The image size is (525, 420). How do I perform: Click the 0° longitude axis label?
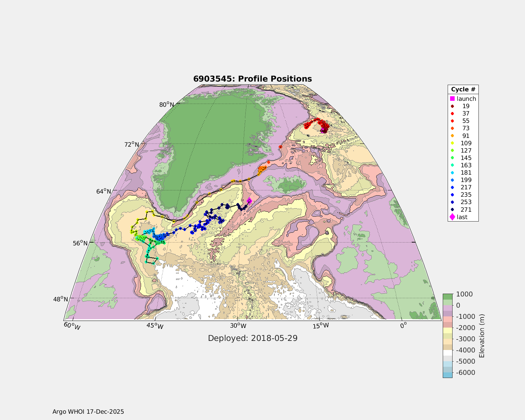coord(403,325)
